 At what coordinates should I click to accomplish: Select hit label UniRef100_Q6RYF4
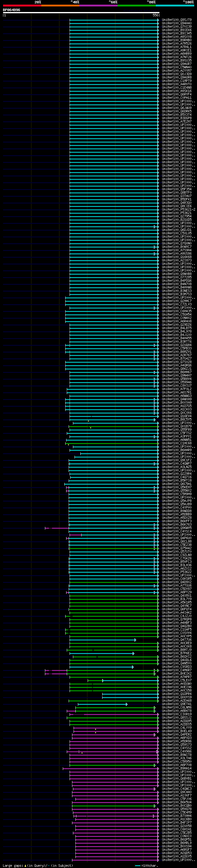click(177, 94)
